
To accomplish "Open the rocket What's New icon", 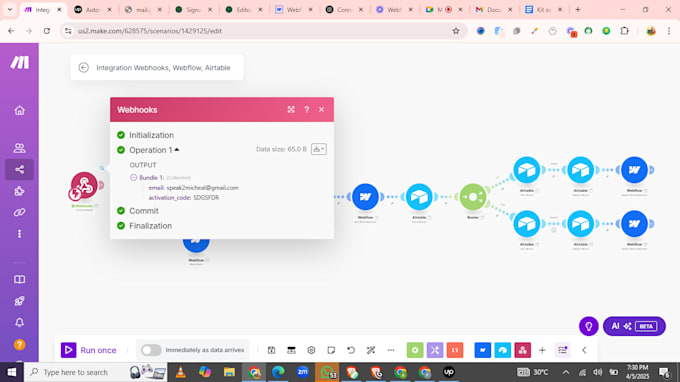I will [x=20, y=301].
